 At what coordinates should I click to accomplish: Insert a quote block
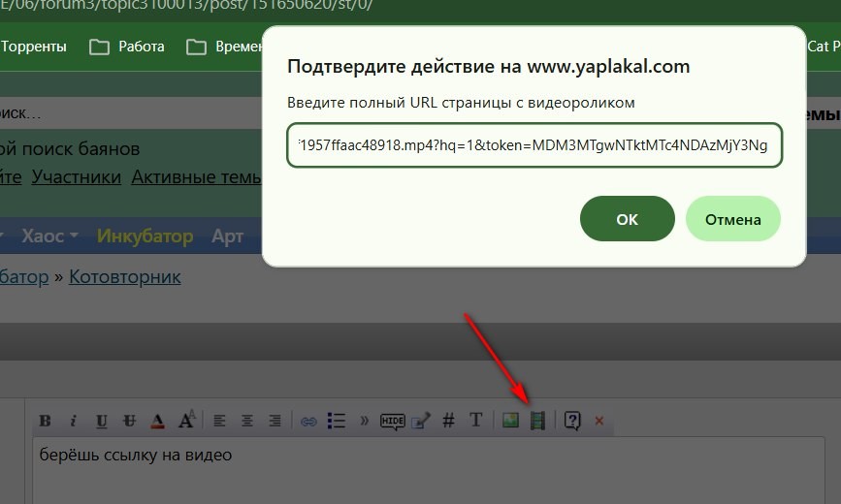[365, 421]
